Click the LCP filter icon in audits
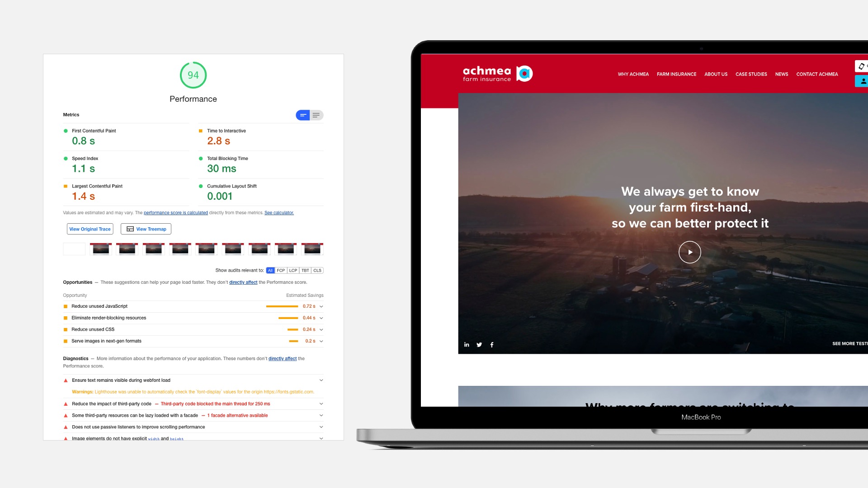Image resolution: width=868 pixels, height=488 pixels. [x=292, y=270]
